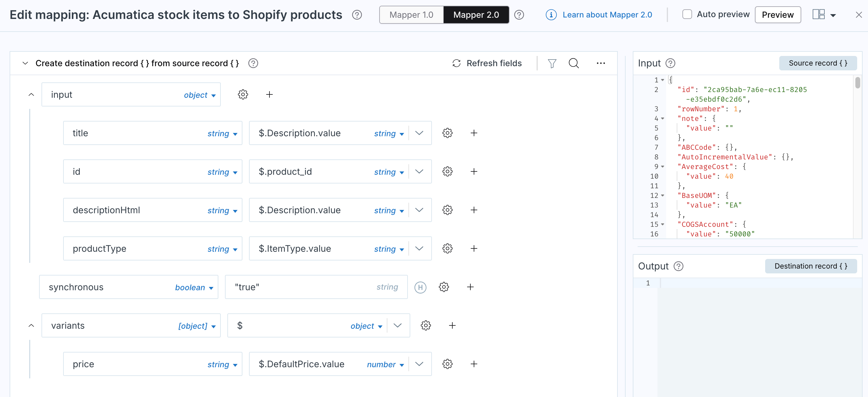Open help icon beside Mapper 2.0 toggle
This screenshot has height=397, width=868.
tap(519, 15)
